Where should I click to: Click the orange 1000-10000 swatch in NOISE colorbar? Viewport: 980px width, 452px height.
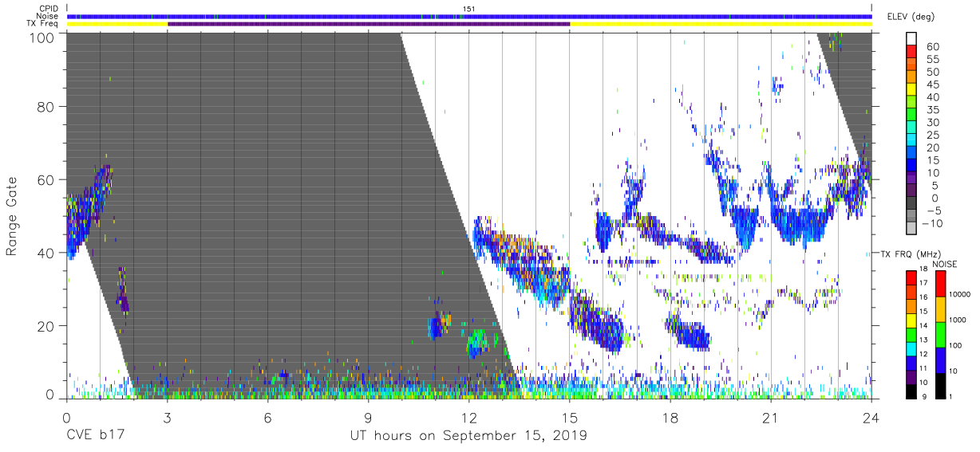point(941,309)
